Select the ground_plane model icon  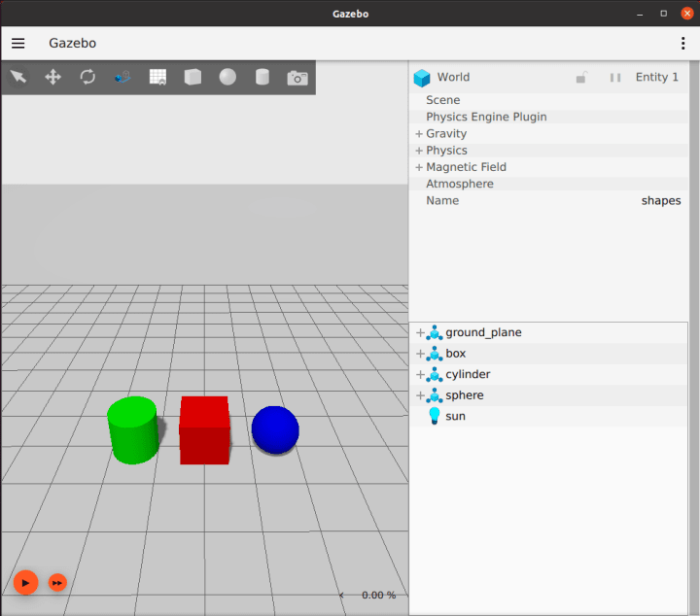[435, 332]
